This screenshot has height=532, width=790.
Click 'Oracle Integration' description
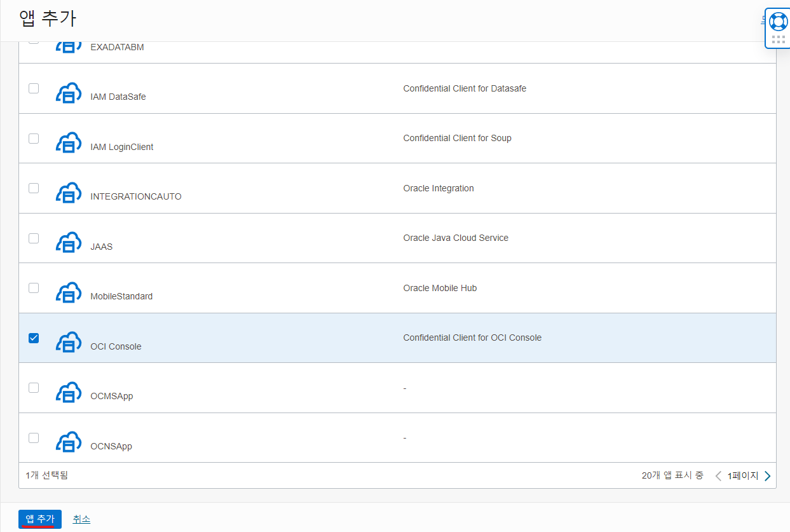[x=439, y=188]
